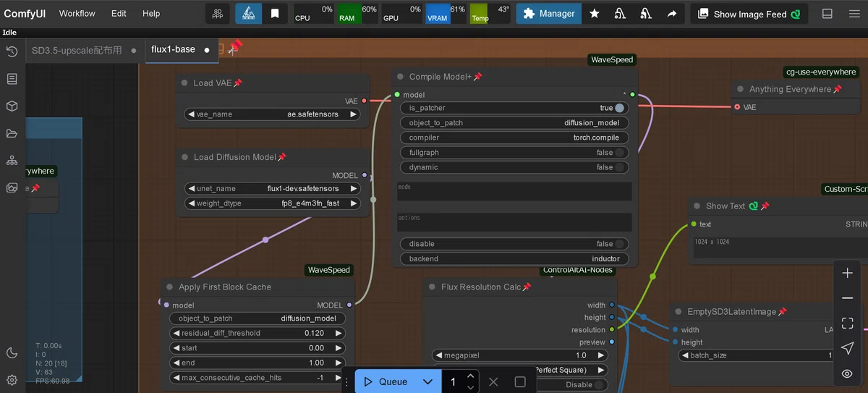Click drag handle left of Queue button
868x393 pixels.
tap(346, 381)
